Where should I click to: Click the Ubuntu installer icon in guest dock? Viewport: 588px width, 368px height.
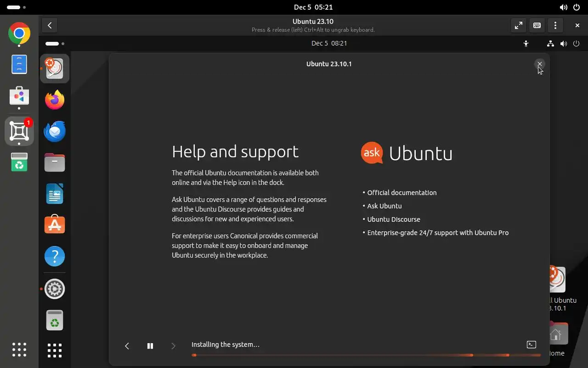tap(55, 69)
